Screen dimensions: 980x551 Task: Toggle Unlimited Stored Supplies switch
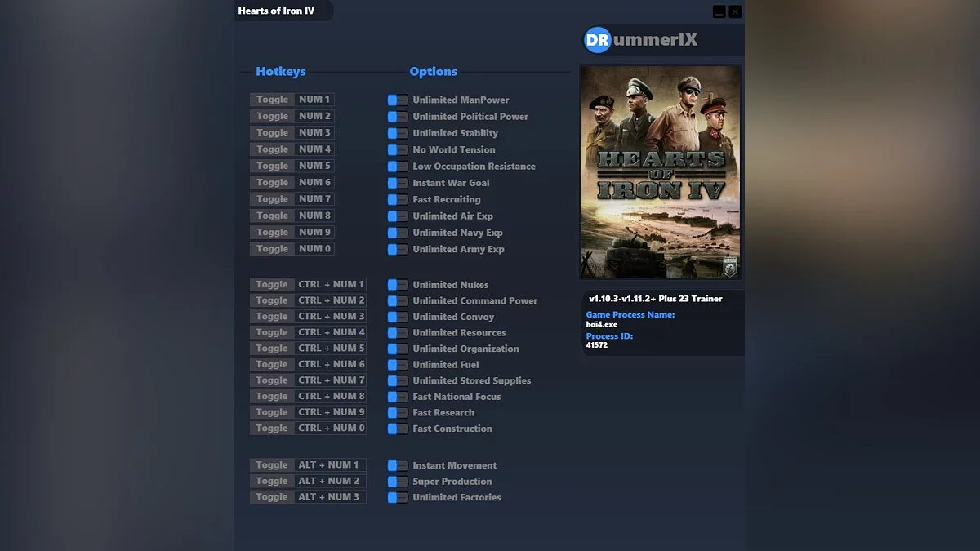(398, 380)
